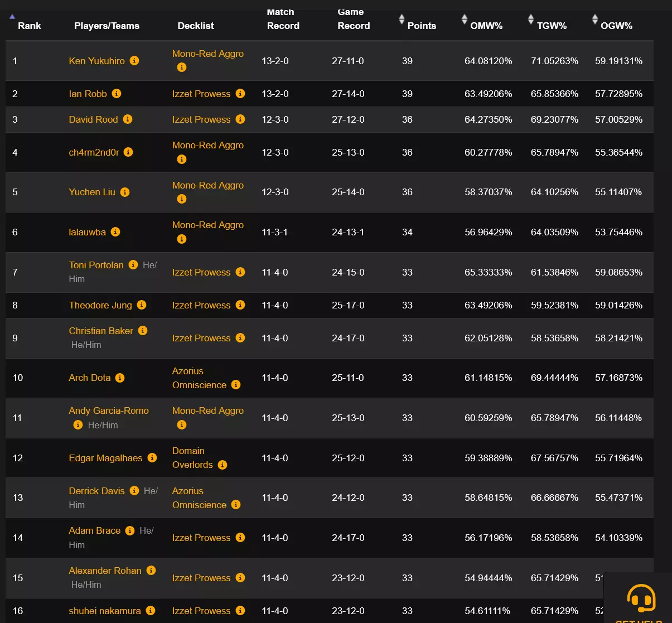Open info icon next to Alexander Rohan
672x623 pixels.
point(151,570)
